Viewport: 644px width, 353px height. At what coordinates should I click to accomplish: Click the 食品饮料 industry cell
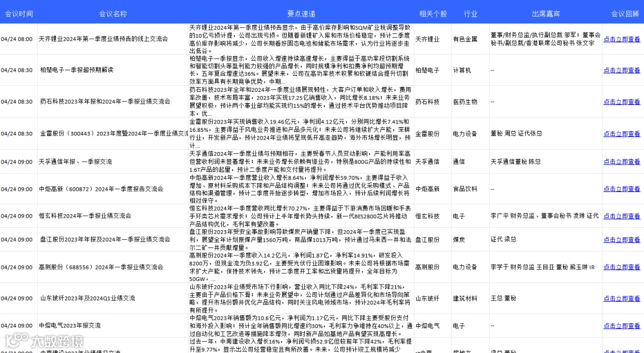click(x=465, y=188)
